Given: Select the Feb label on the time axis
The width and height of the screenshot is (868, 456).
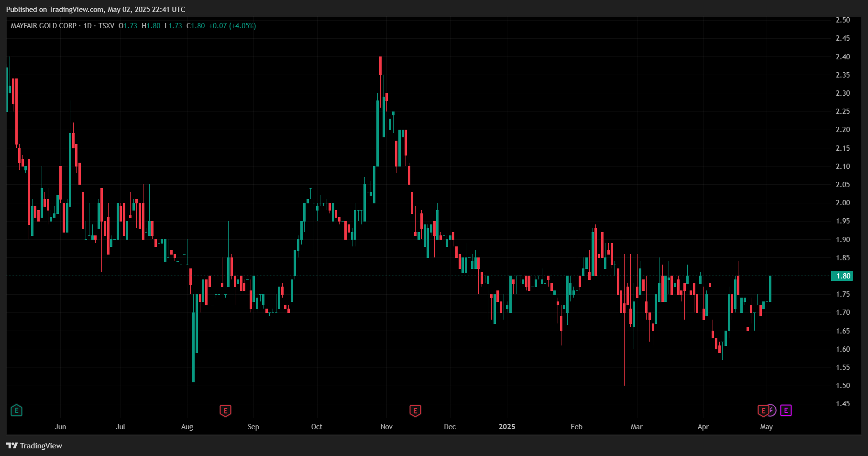Looking at the screenshot, I should [577, 427].
